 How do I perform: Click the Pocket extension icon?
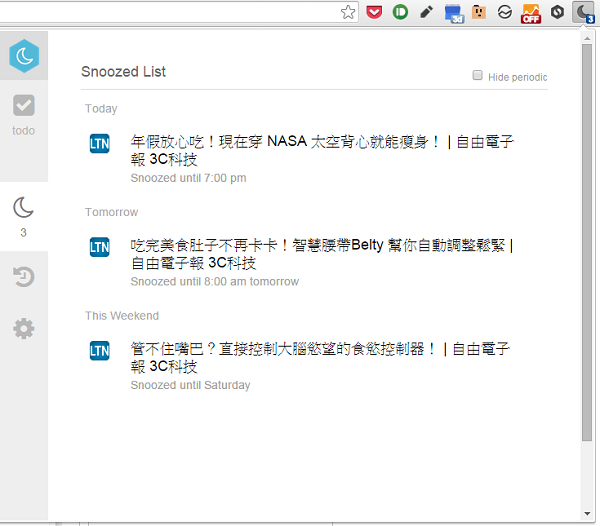click(374, 13)
